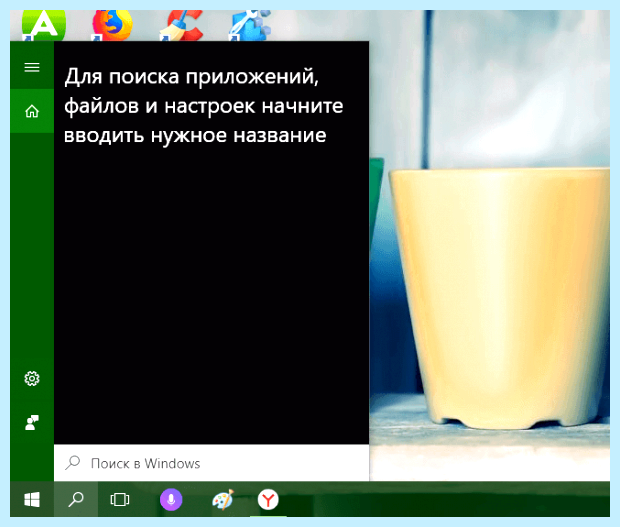Click the magnifier icon inside search field
The image size is (620, 527).
tap(73, 463)
